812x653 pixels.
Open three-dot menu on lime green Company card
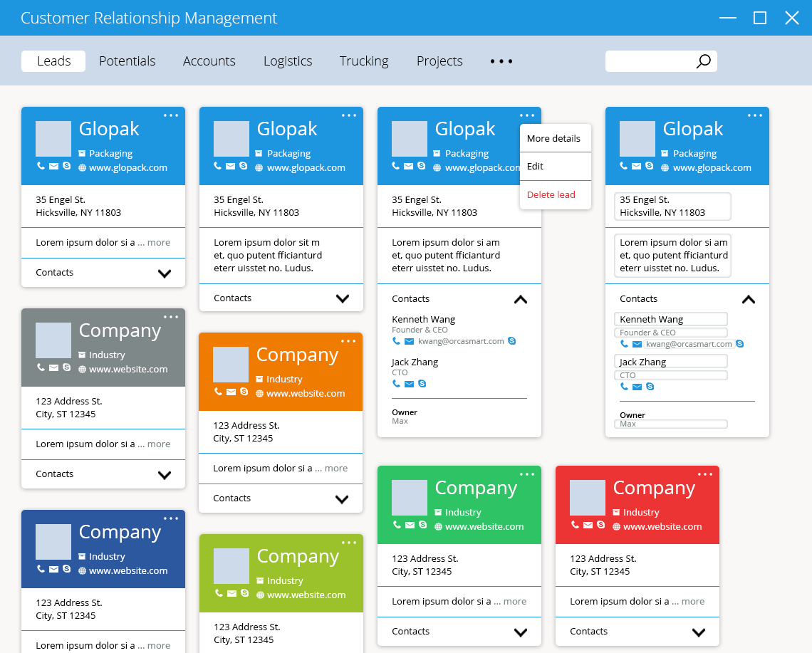coord(348,543)
